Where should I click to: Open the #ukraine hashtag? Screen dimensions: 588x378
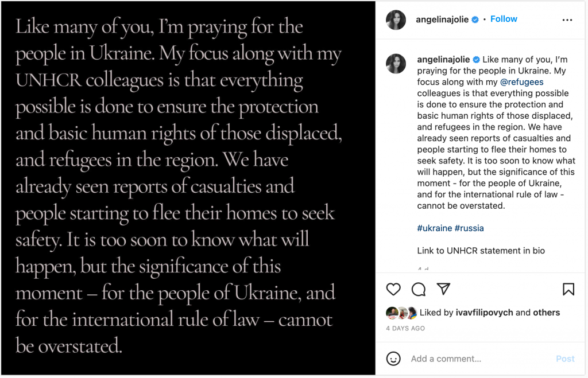point(435,228)
